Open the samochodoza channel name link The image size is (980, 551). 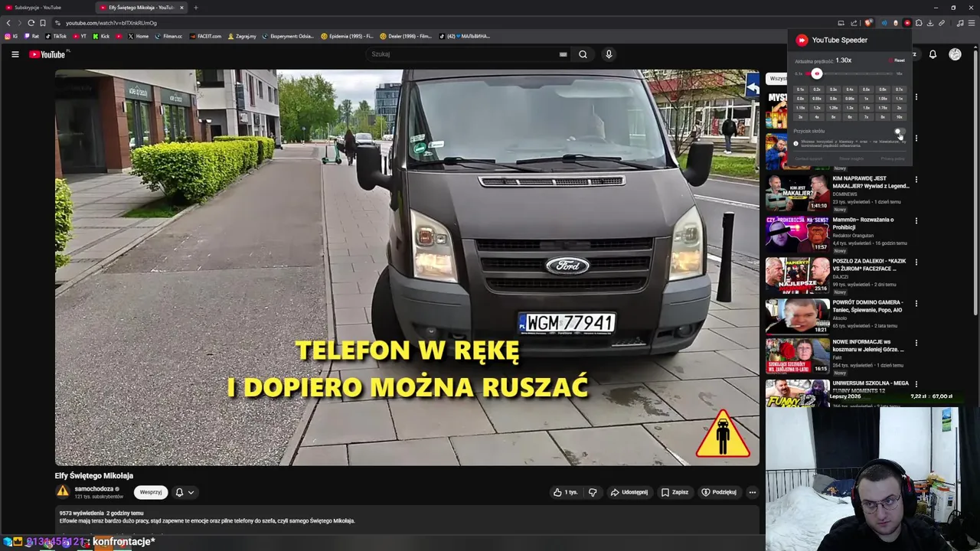[x=94, y=488]
